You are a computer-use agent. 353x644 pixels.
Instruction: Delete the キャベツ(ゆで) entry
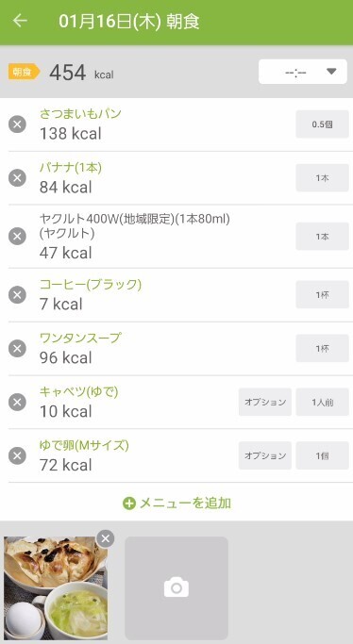point(17,402)
